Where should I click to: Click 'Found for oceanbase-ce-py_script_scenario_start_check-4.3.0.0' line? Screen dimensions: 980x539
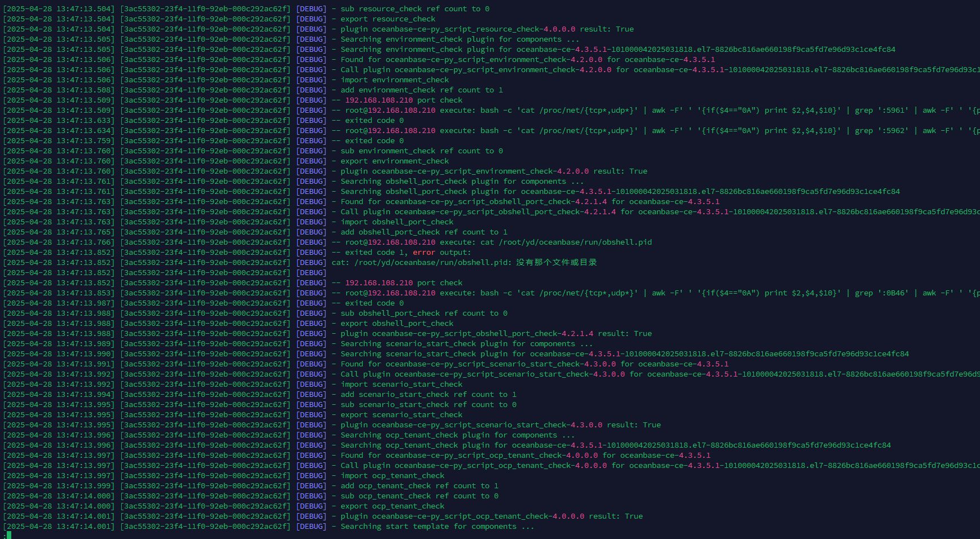[535, 364]
